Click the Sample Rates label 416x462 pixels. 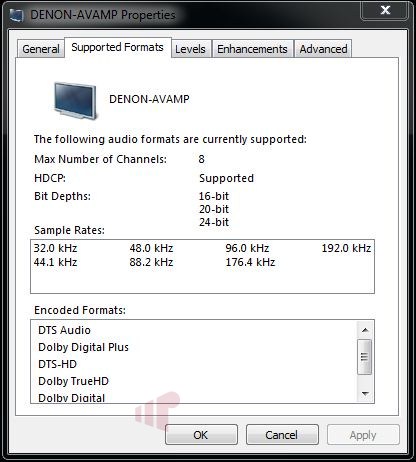[x=69, y=230]
